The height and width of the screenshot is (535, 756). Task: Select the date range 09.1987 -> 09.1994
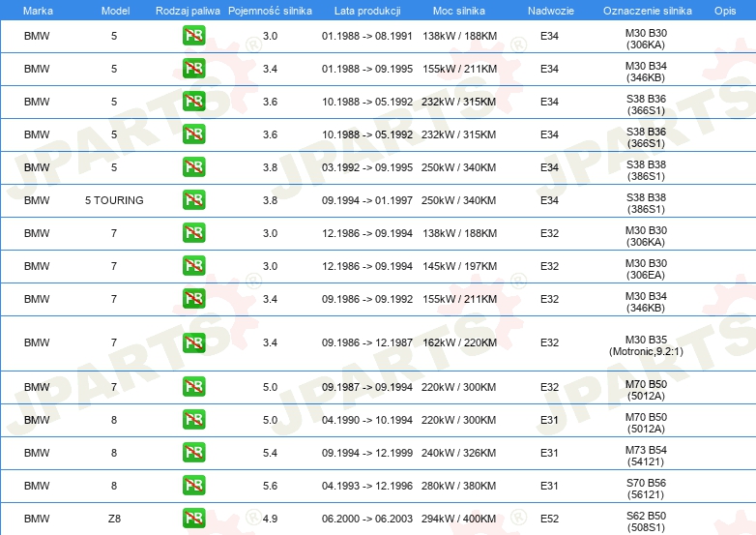point(367,387)
